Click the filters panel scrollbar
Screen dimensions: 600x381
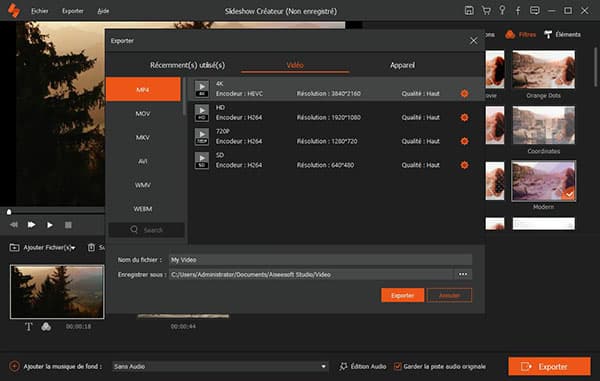coord(596,67)
